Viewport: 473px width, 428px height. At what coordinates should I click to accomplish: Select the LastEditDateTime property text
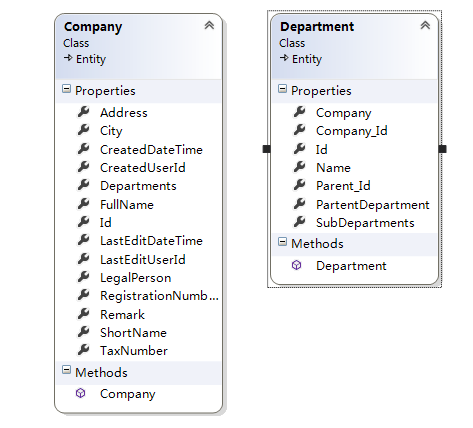[x=151, y=241]
